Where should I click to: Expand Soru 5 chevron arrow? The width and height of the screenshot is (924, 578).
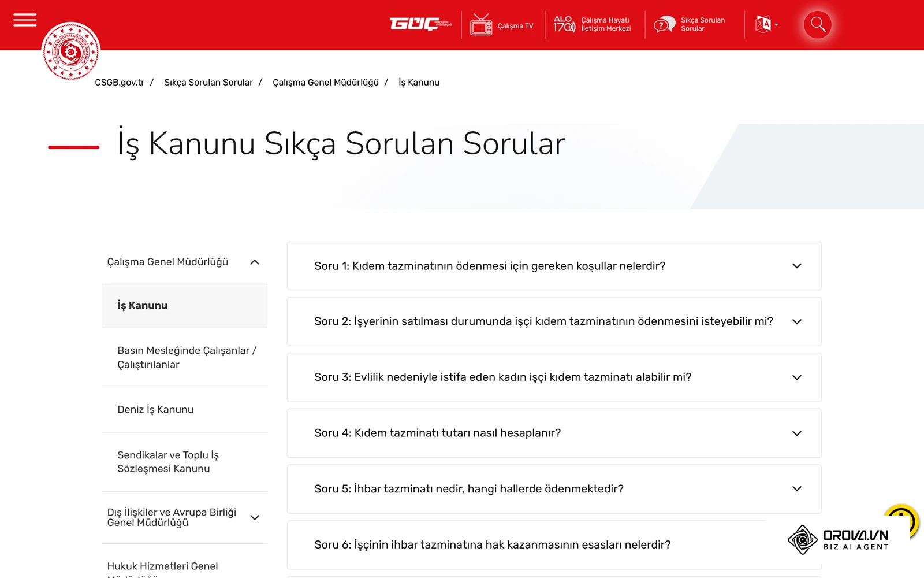click(x=797, y=489)
